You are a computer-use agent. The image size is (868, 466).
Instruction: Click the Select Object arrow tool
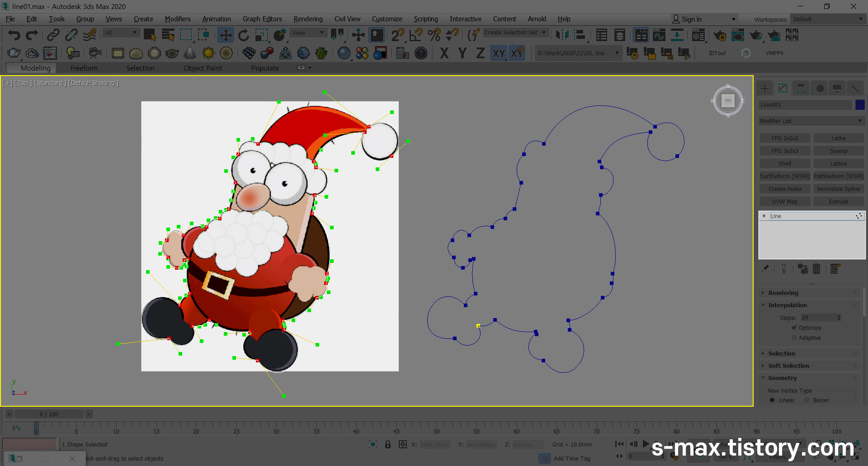(x=150, y=35)
